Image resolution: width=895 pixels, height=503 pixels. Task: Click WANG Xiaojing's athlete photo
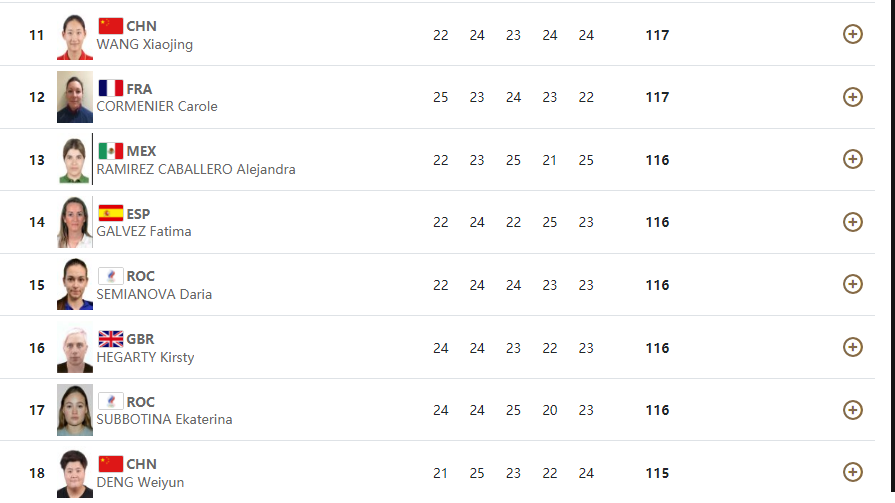pyautogui.click(x=75, y=35)
